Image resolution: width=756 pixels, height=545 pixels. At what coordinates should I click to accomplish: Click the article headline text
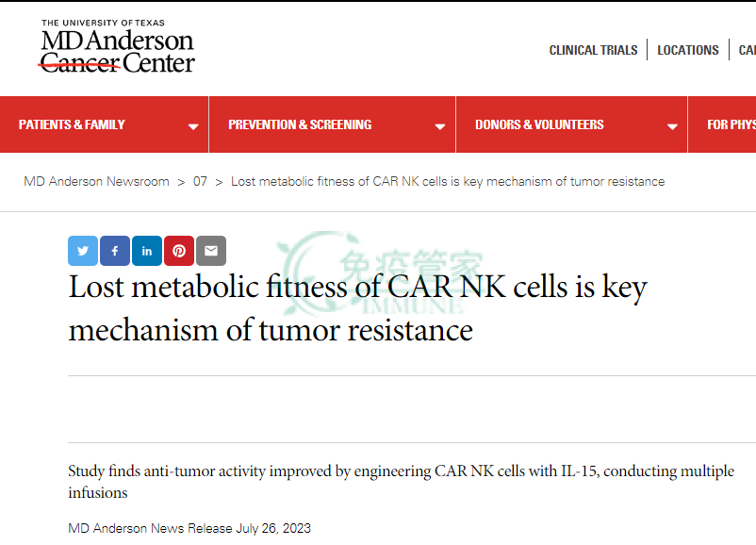coord(357,307)
